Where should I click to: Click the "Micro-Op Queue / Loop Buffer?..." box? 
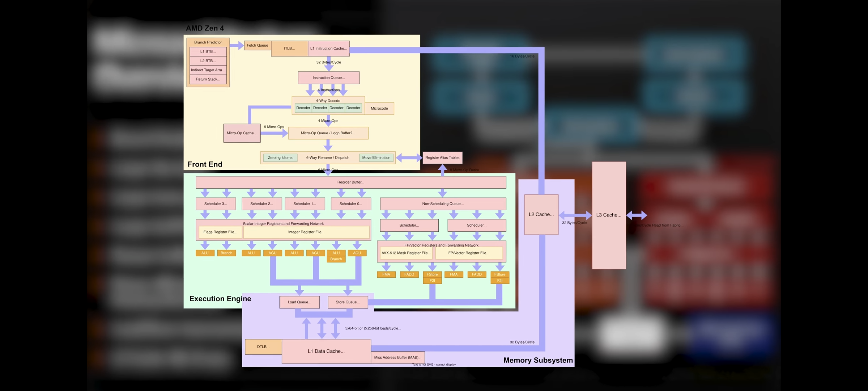328,133
